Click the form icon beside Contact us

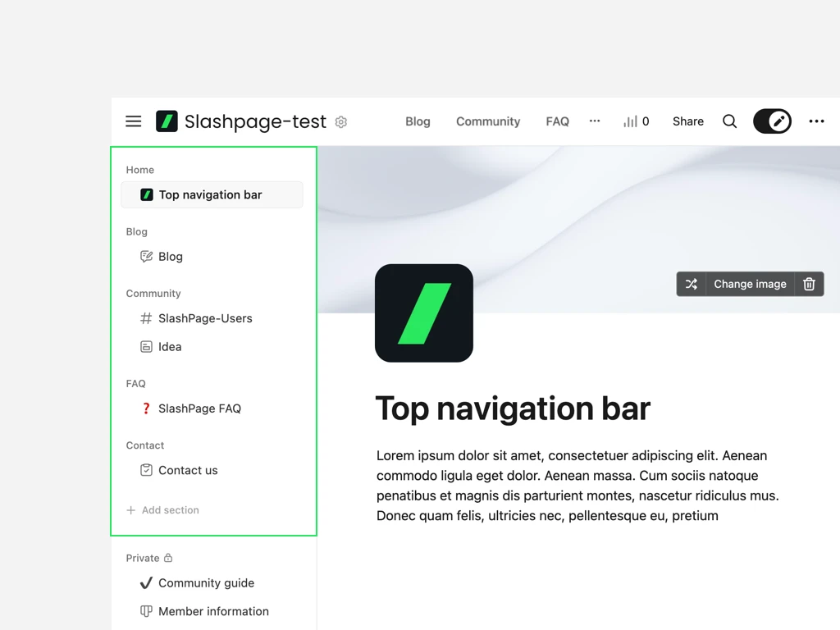click(x=146, y=470)
